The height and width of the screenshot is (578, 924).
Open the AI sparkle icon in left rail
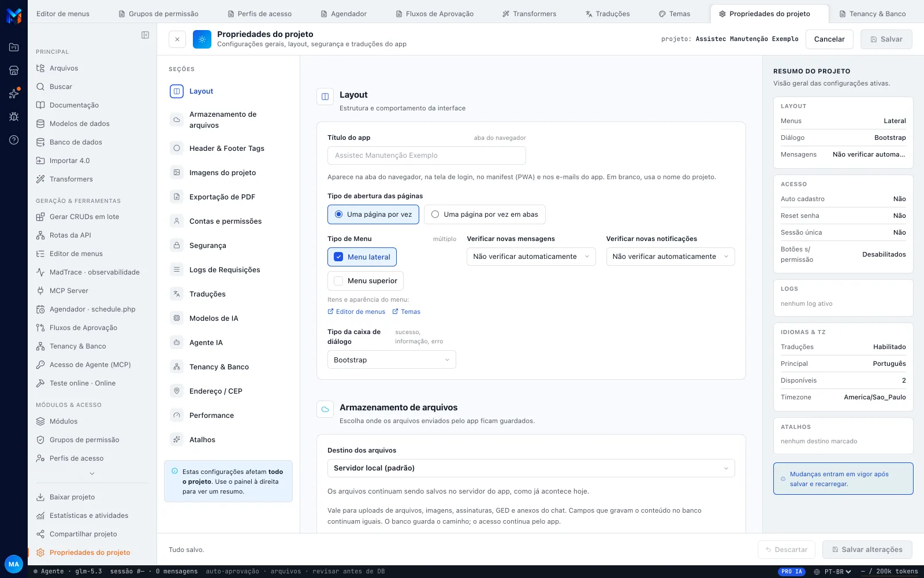(14, 94)
